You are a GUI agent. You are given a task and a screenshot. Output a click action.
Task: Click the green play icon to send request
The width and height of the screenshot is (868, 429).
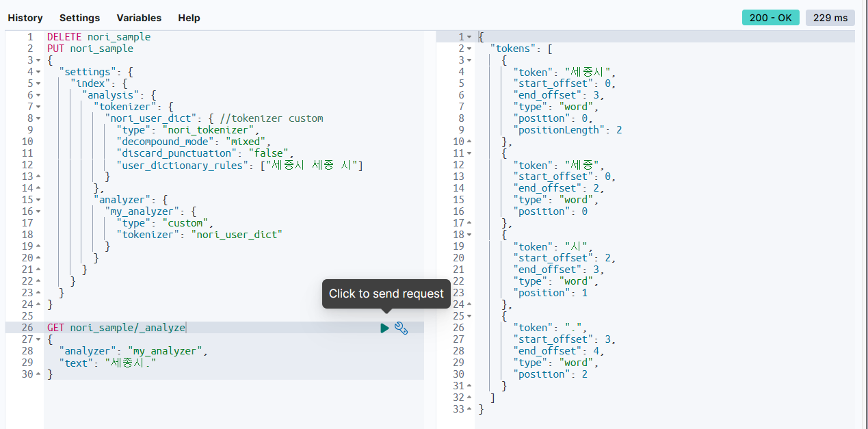tap(384, 328)
